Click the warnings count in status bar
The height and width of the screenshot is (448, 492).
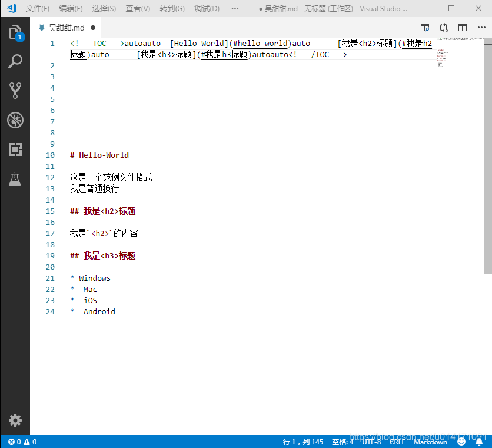coord(31,442)
